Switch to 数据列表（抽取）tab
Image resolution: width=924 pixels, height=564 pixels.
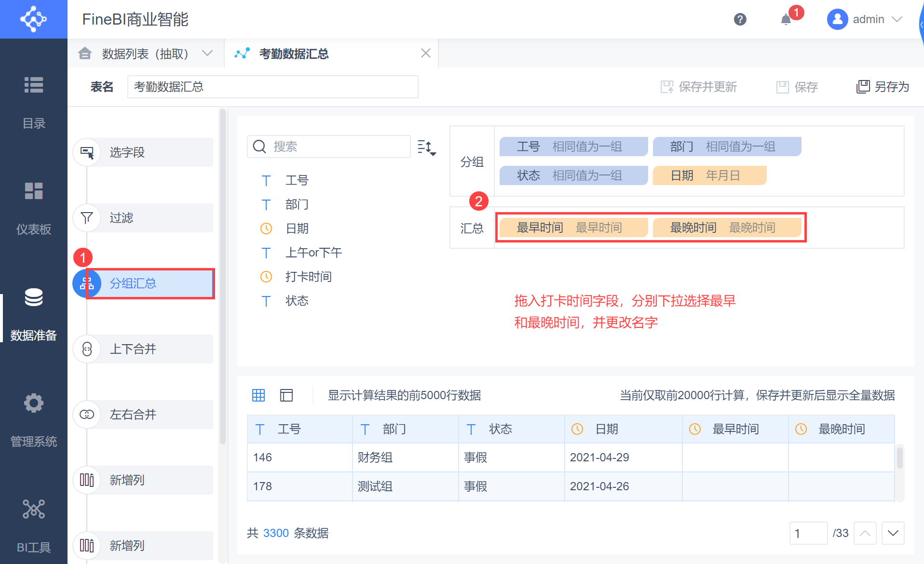click(145, 54)
